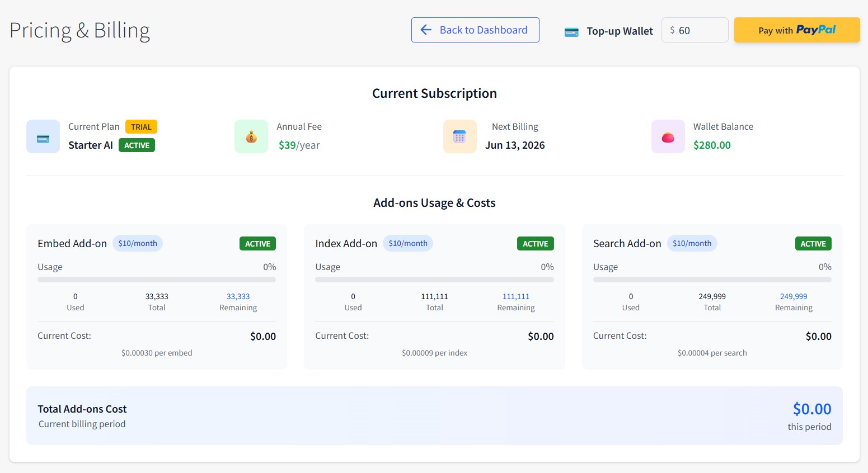Click the $10/month pill on Index Add-on
This screenshot has width=868, height=473.
[408, 243]
